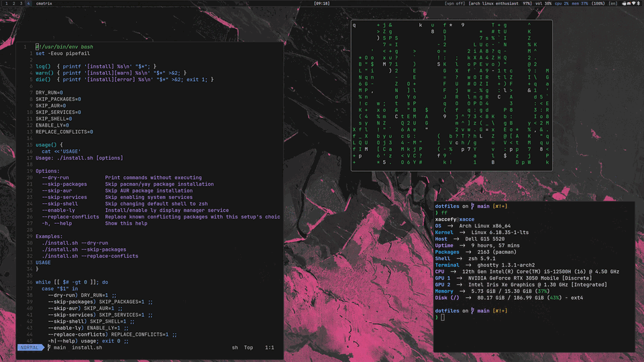The height and width of the screenshot is (362, 644).
Task: Click the sh filetype in the vim statusline
Action: click(235, 348)
